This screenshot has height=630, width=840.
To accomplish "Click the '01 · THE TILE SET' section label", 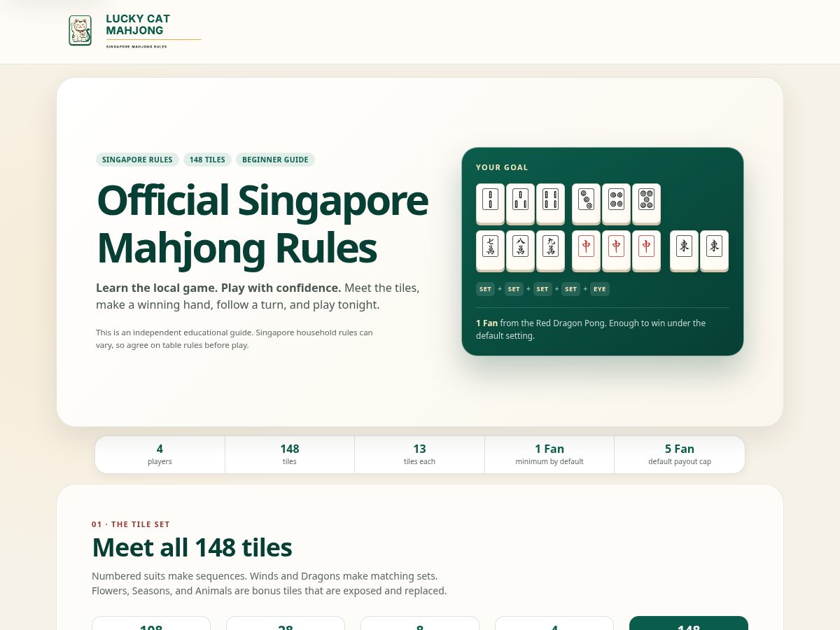I will [x=131, y=524].
